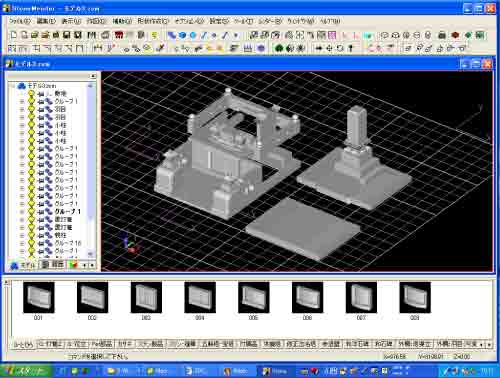The image size is (500, 378).
Task: Toggle light bulb on first tree row
Action: (x=31, y=94)
